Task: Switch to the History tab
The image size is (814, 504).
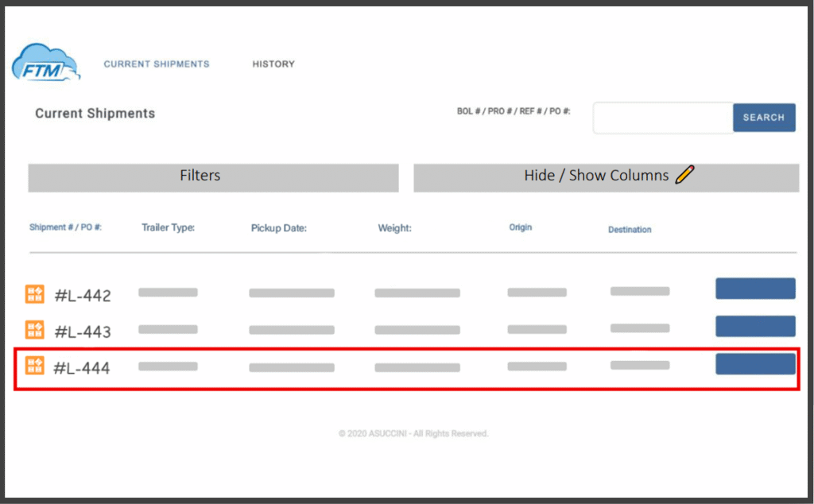Action: pos(273,64)
